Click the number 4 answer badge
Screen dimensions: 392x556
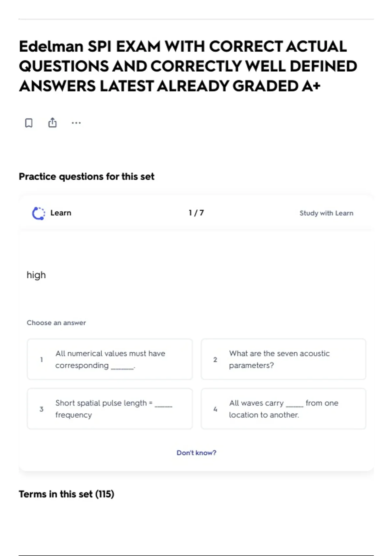click(x=215, y=409)
